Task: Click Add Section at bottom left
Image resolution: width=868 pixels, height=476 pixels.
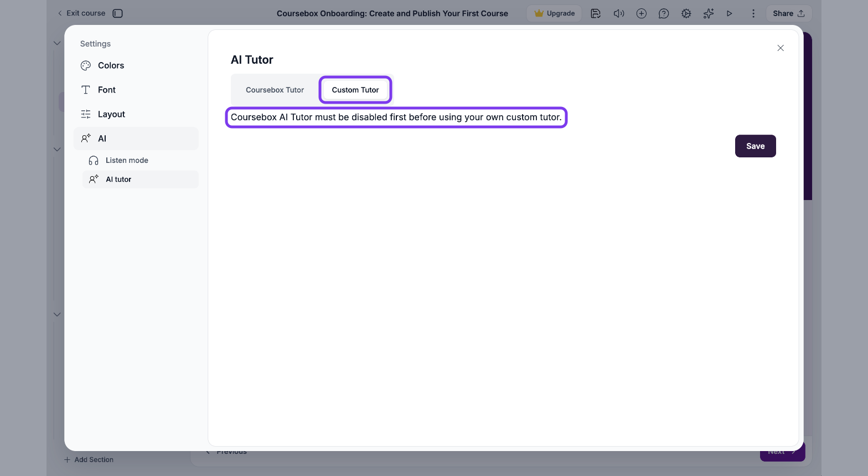Action: (89, 460)
